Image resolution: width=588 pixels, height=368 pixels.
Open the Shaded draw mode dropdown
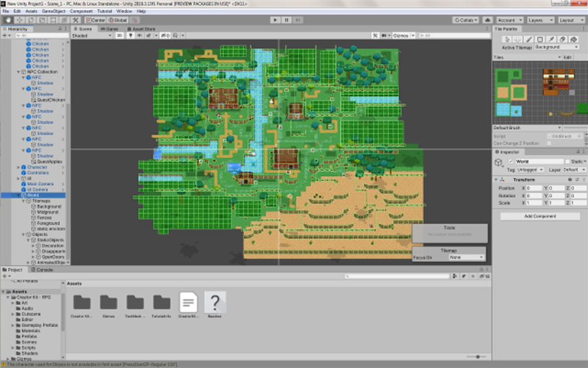tap(92, 36)
